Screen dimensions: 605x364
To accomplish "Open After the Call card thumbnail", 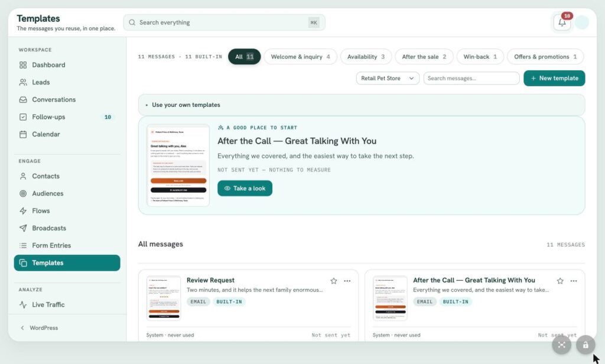I will click(x=390, y=298).
